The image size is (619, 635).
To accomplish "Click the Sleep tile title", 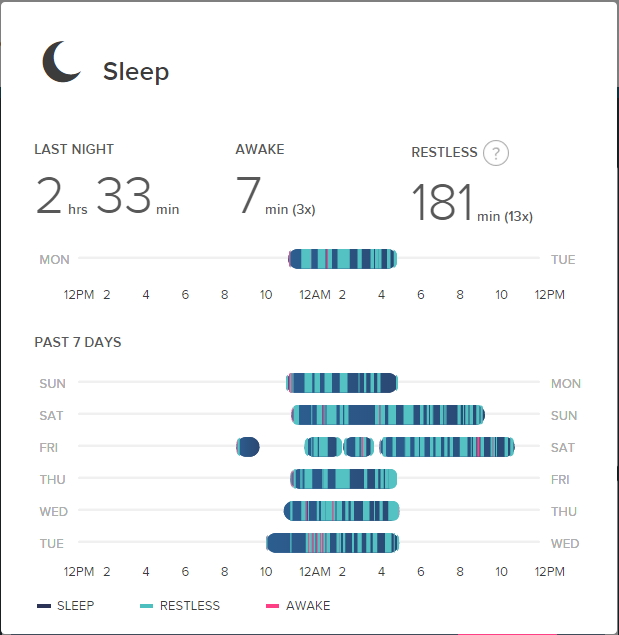I will [136, 71].
